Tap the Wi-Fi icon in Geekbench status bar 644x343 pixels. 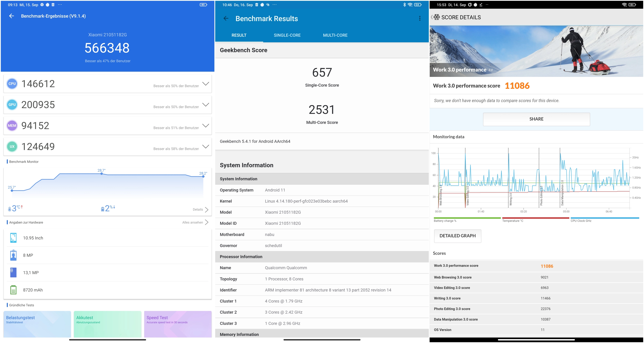[x=410, y=5]
